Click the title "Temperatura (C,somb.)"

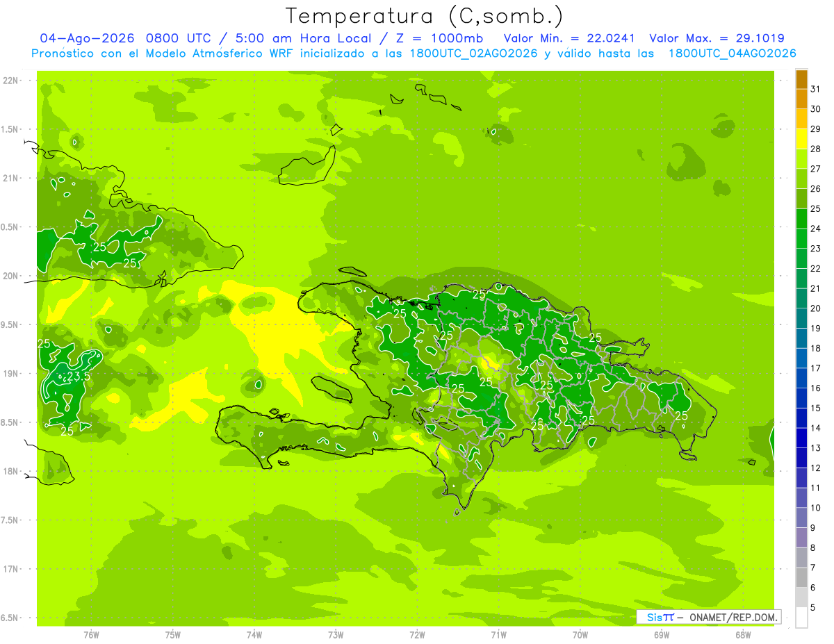(x=425, y=16)
